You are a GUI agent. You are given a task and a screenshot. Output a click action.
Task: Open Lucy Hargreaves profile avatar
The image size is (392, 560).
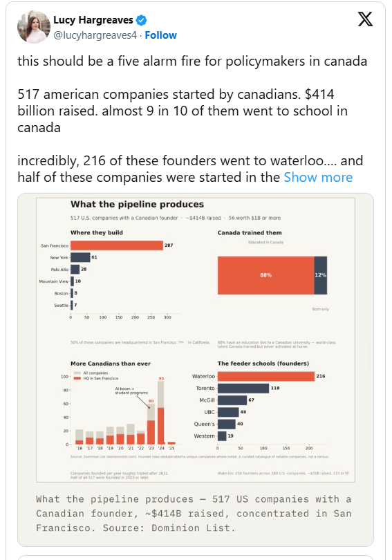[34, 27]
